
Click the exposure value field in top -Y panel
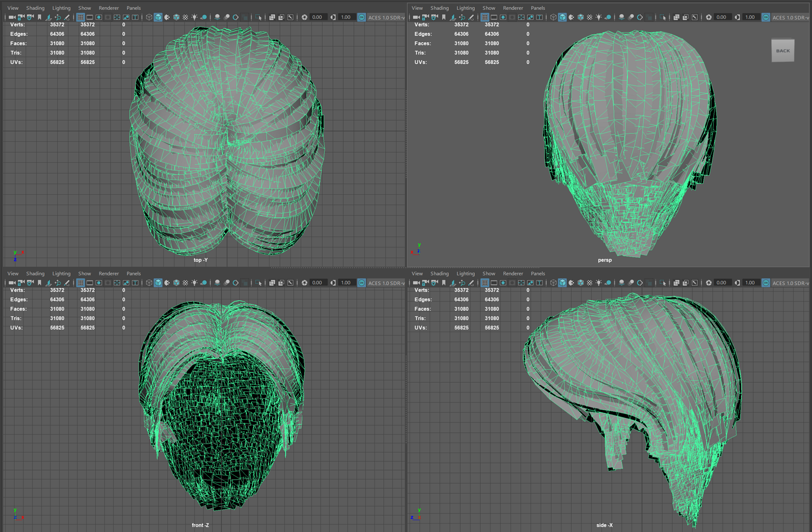coord(317,17)
